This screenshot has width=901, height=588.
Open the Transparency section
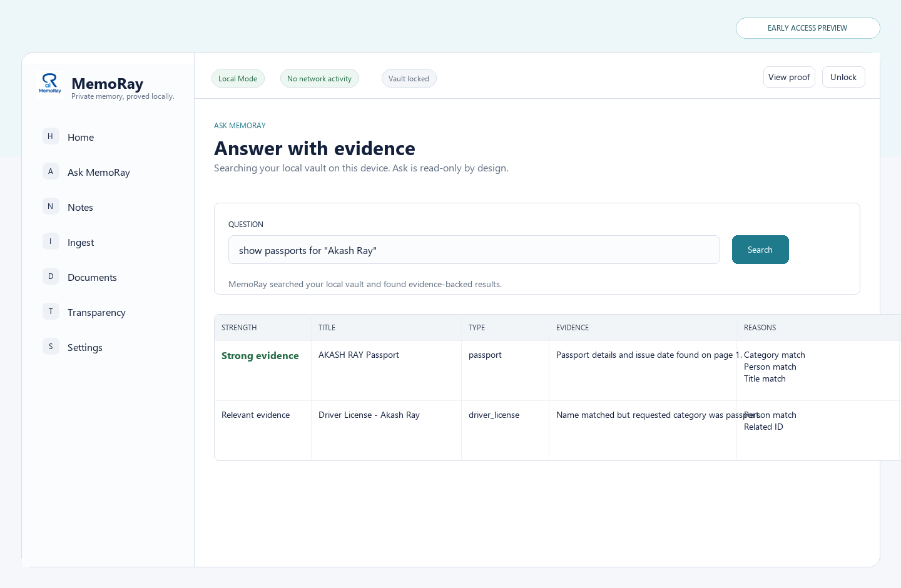pyautogui.click(x=96, y=312)
